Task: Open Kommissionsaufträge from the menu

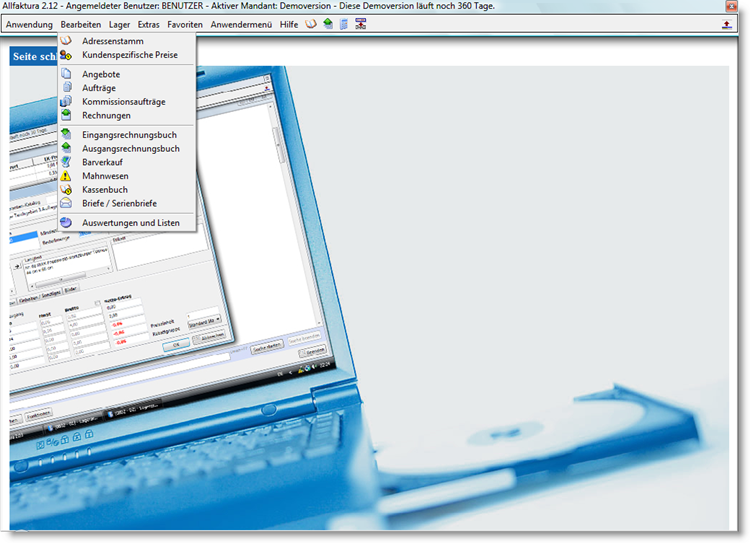Action: [123, 102]
